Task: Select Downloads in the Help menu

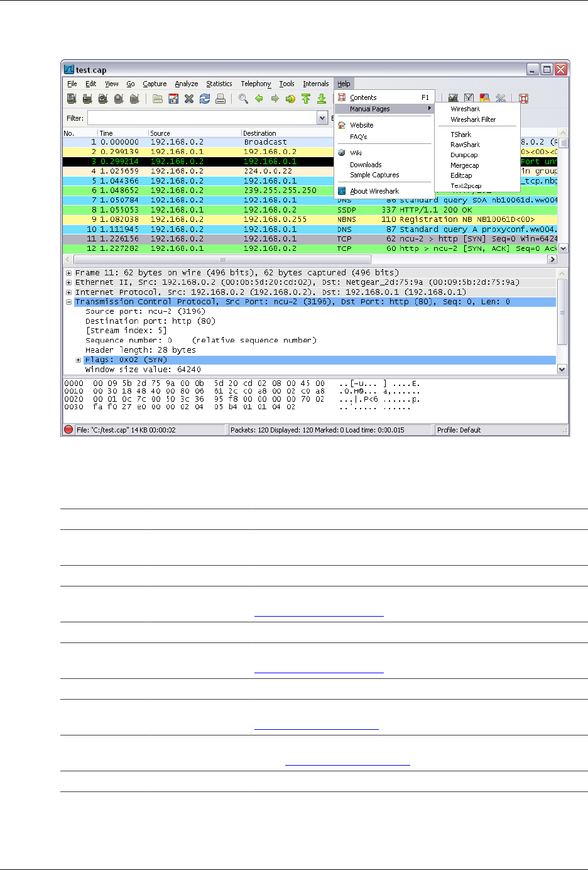Action: coord(384,165)
